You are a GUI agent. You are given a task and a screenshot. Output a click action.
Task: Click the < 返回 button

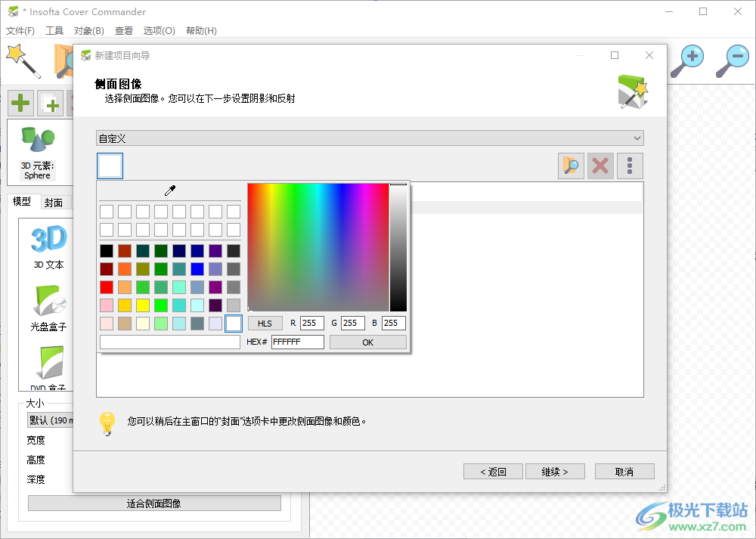pos(493,472)
